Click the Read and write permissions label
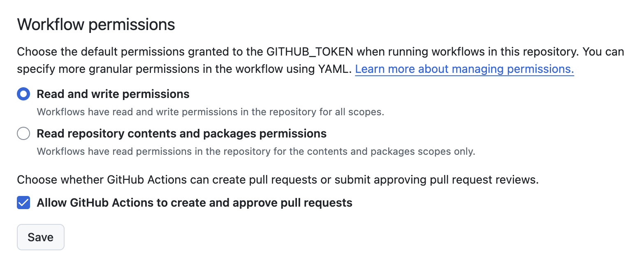 [113, 94]
